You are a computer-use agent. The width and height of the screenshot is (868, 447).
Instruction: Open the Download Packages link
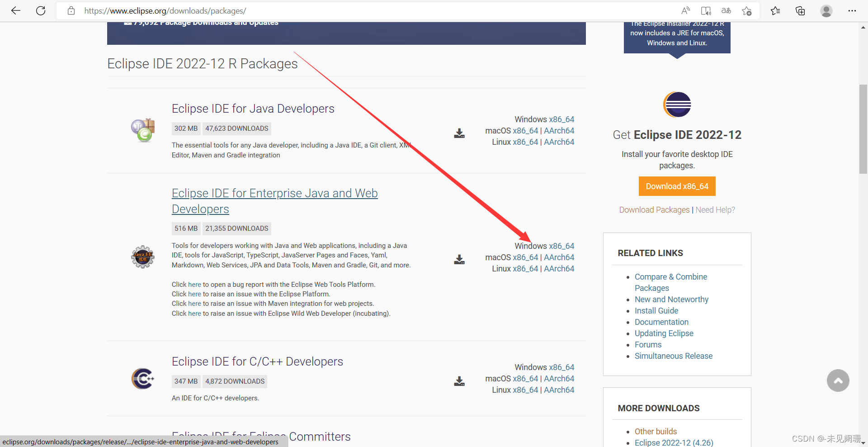pos(654,210)
